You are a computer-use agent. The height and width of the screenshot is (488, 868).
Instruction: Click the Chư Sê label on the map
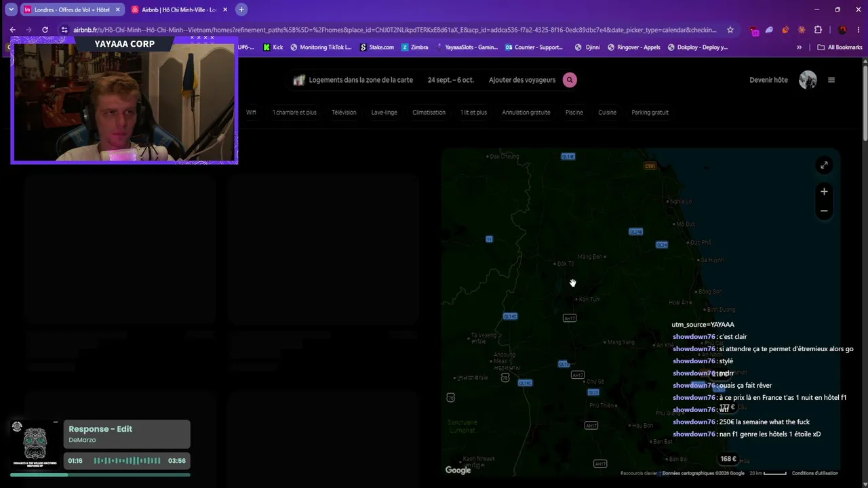pos(595,382)
